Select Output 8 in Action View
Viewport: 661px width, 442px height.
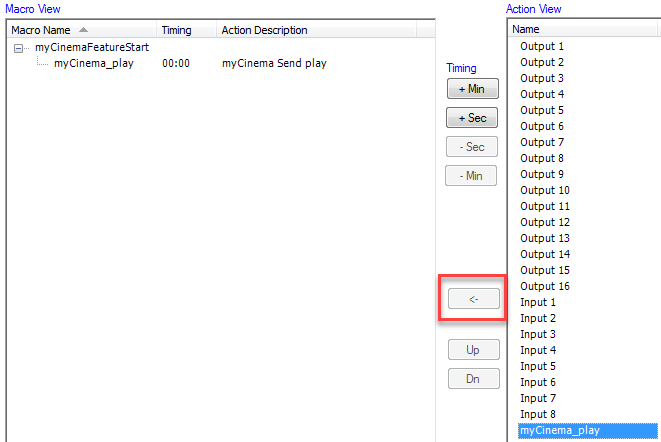[x=542, y=159]
